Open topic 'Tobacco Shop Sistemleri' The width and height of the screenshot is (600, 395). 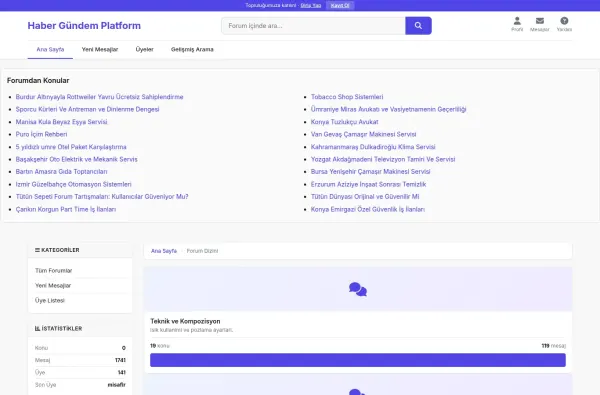click(x=347, y=97)
